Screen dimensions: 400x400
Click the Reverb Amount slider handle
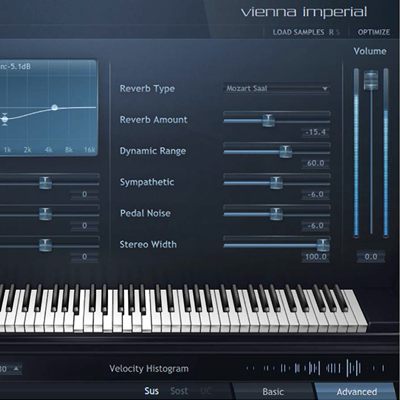click(268, 120)
